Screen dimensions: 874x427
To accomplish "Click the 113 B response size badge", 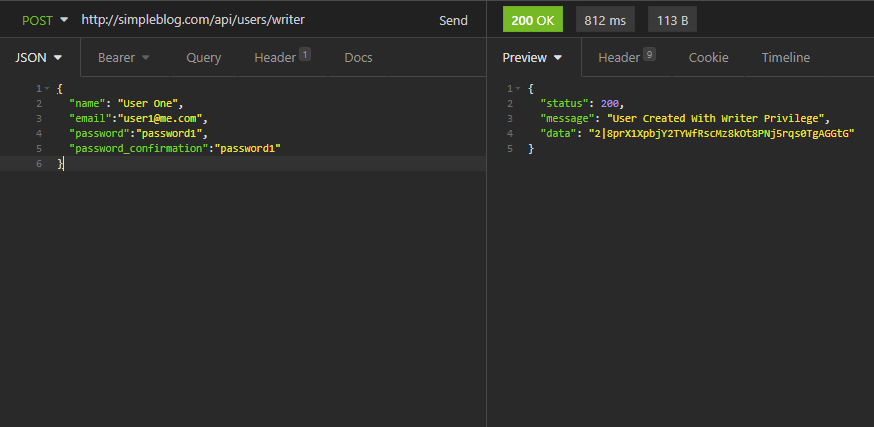I will (672, 21).
